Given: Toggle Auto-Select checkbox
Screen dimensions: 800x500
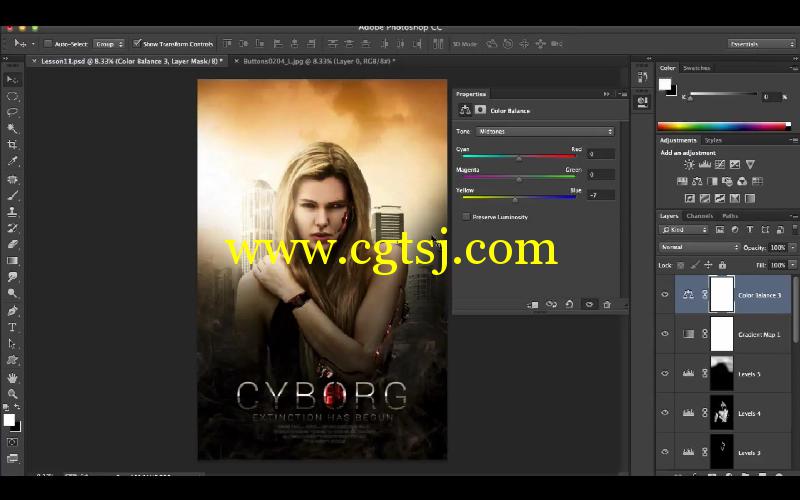Looking at the screenshot, I should tap(48, 44).
